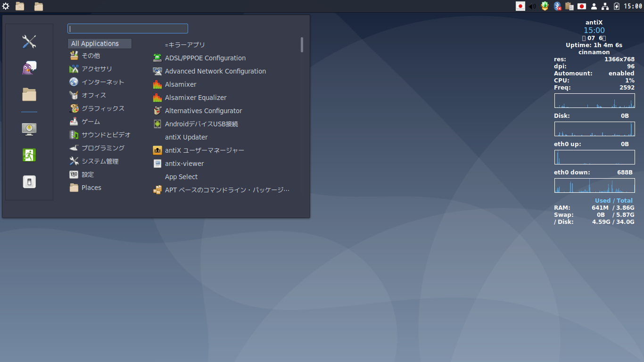Open the アクセサリ category

[99, 69]
